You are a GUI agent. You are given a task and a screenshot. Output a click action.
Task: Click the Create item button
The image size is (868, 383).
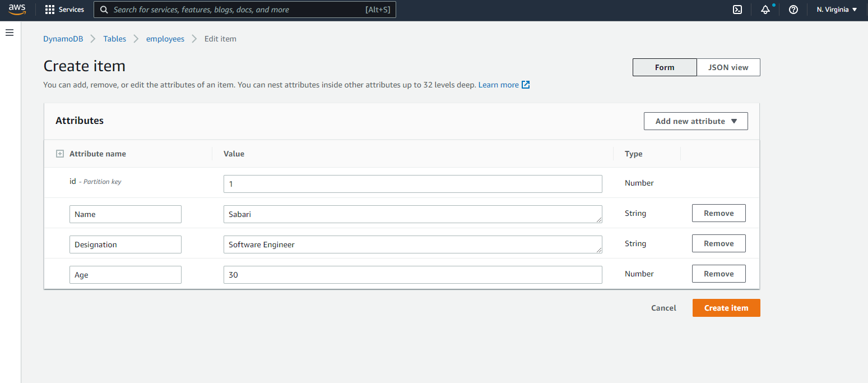coord(726,308)
